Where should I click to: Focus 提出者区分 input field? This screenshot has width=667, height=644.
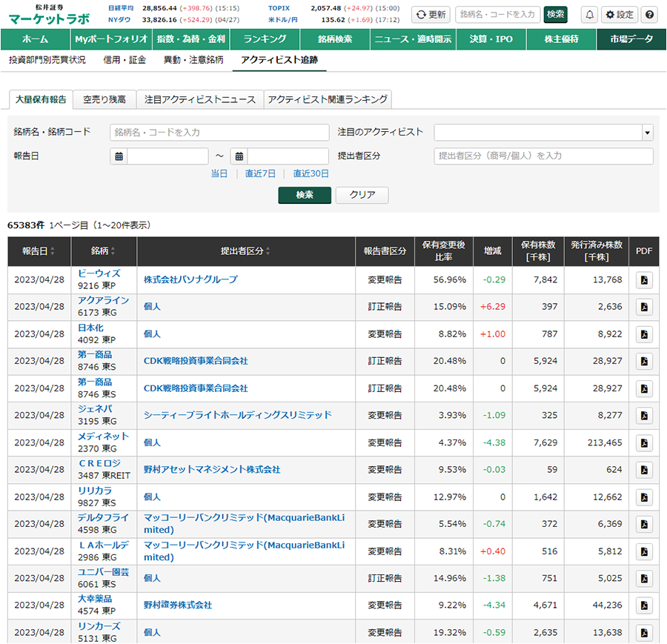click(543, 156)
